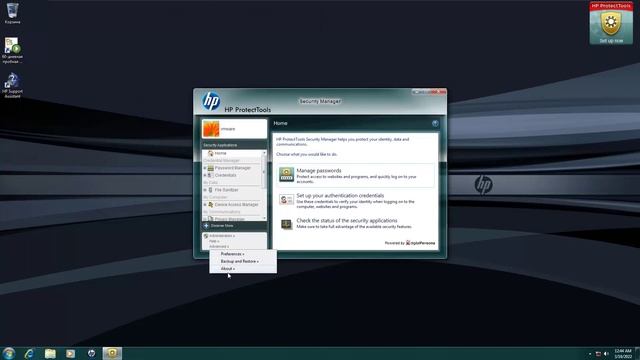
Task: Launch Internet Explorer from the taskbar
Action: [29, 353]
